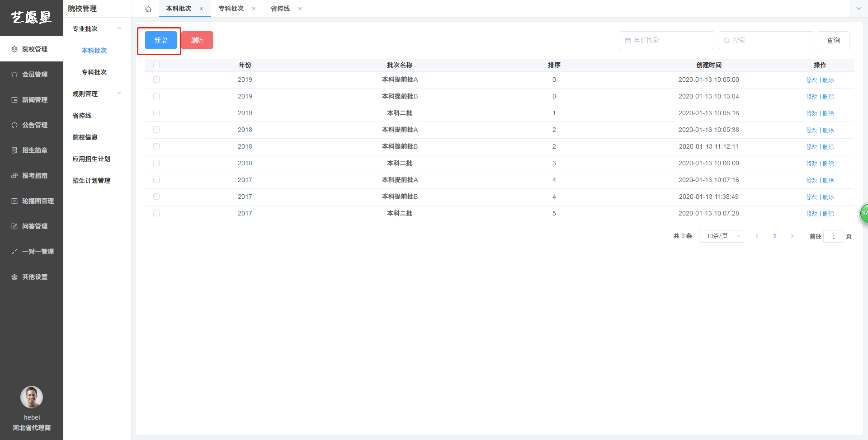Image resolution: width=868 pixels, height=440 pixels.
Task: Switch to the 专科批次 tab
Action: 231,9
